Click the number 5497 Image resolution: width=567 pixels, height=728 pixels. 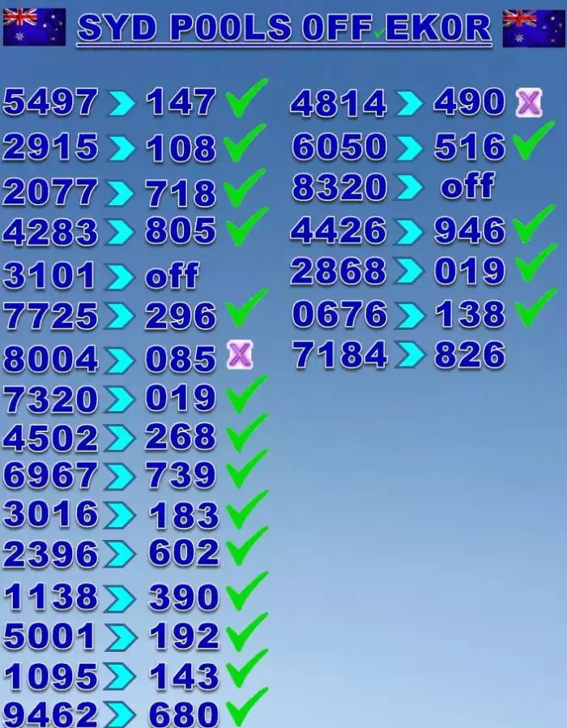[x=50, y=101]
